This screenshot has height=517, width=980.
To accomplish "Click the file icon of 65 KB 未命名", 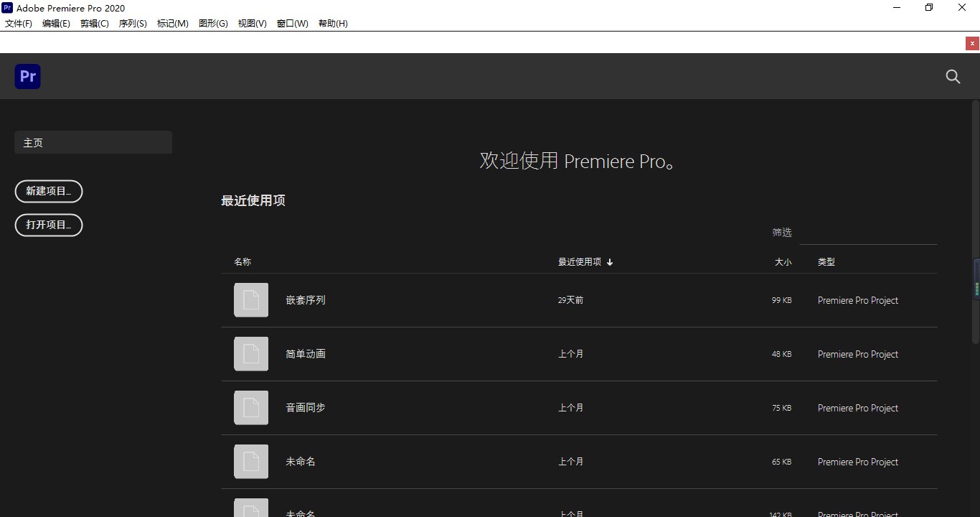I will pyautogui.click(x=251, y=462).
